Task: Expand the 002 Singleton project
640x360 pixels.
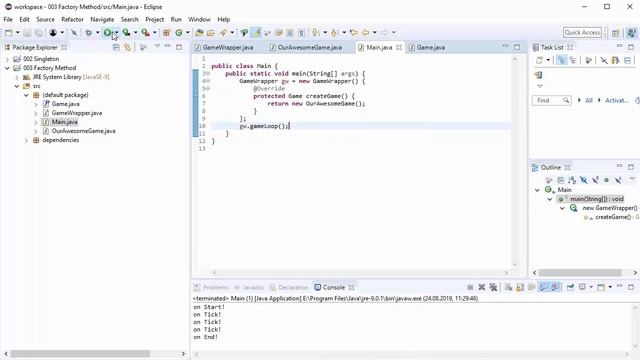Action: click(7, 59)
